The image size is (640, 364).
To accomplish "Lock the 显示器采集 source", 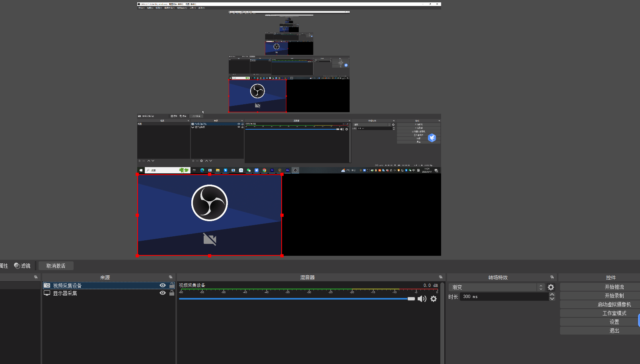I will coord(172,293).
